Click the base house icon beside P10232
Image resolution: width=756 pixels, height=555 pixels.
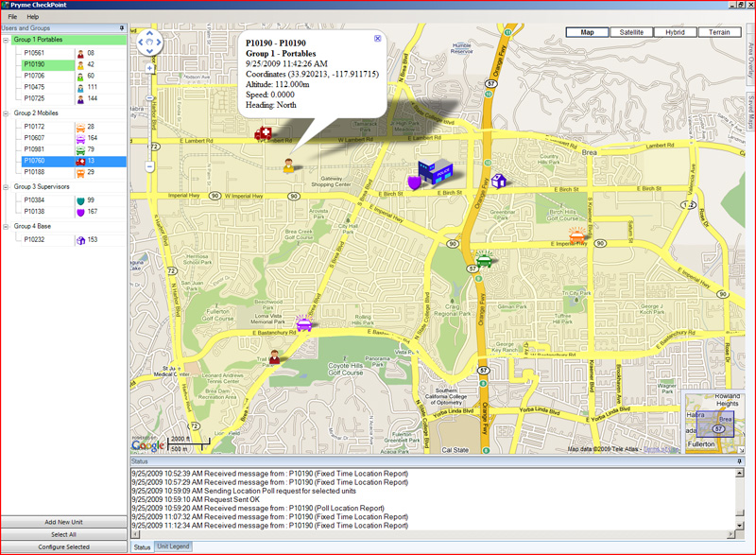coord(80,240)
